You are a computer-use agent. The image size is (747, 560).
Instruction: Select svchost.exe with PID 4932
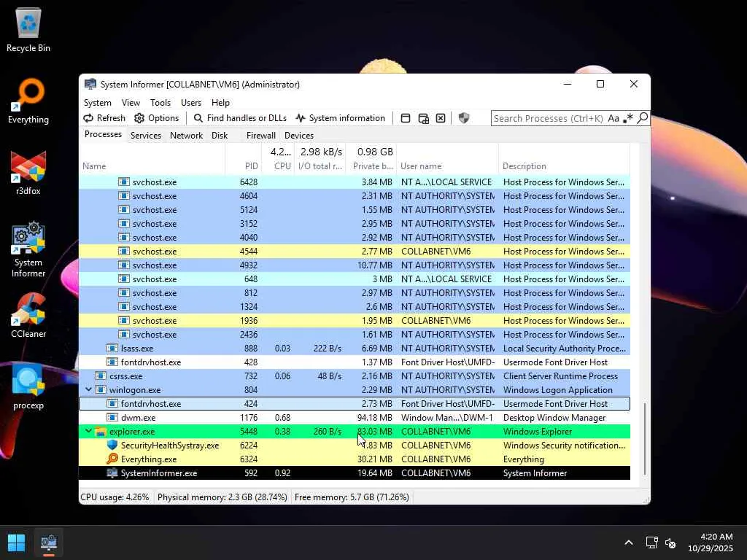[355, 265]
